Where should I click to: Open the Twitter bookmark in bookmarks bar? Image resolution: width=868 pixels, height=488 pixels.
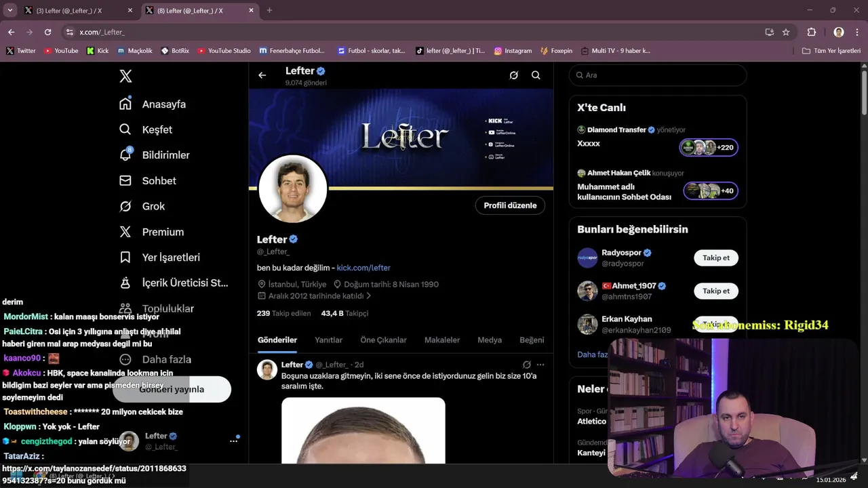(x=20, y=51)
